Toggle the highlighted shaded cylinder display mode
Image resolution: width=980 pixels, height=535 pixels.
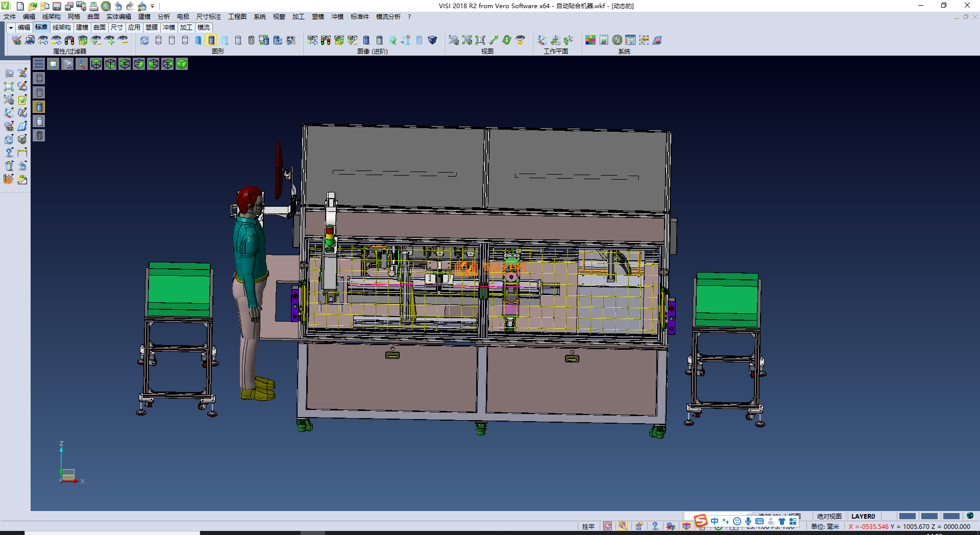coord(211,40)
